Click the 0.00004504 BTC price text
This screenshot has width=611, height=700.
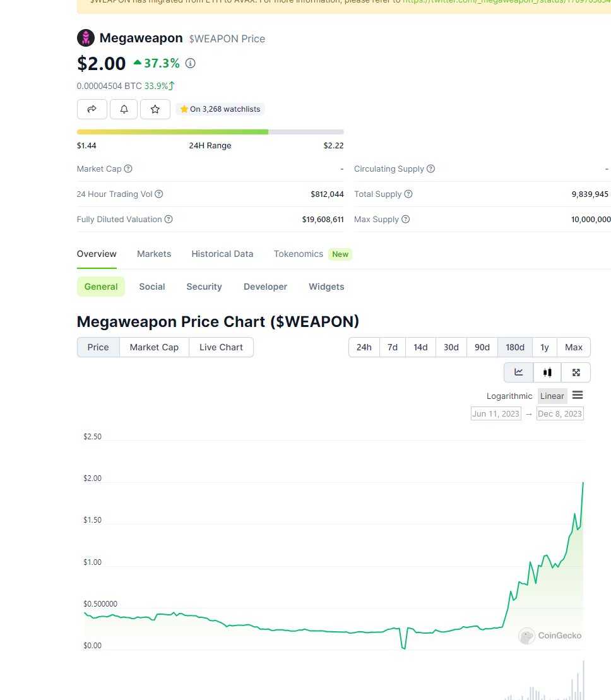109,86
